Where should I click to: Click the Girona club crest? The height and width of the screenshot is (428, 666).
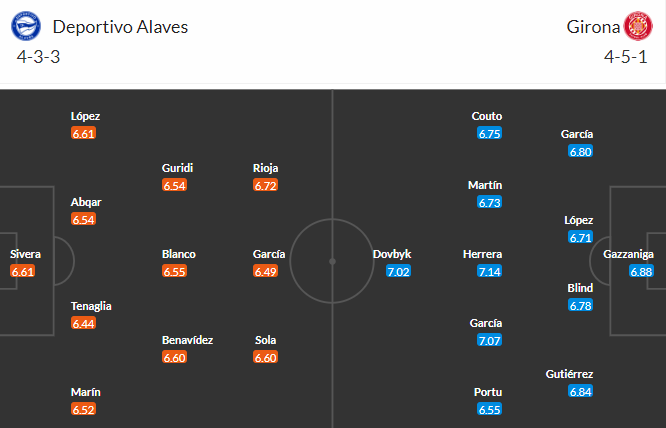tap(636, 26)
